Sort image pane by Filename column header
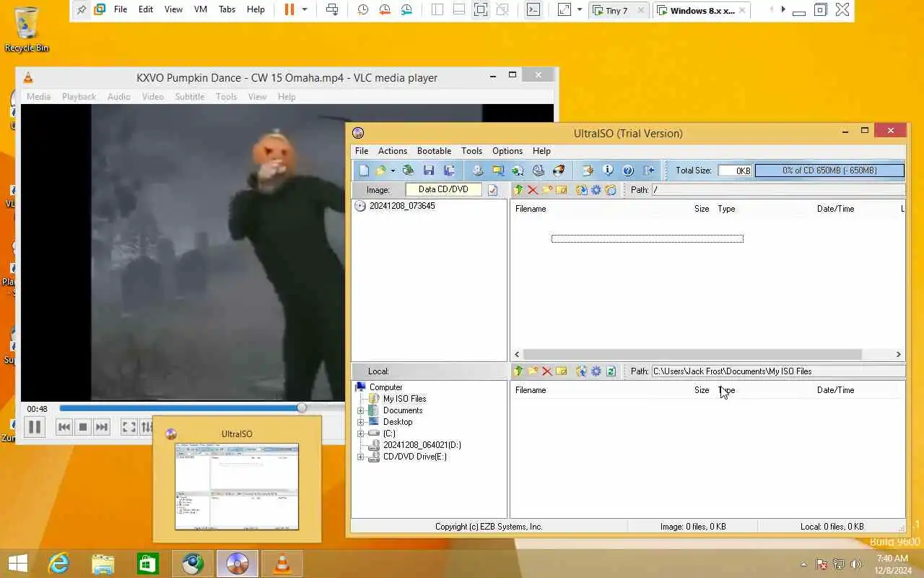924x578 pixels. [x=531, y=209]
